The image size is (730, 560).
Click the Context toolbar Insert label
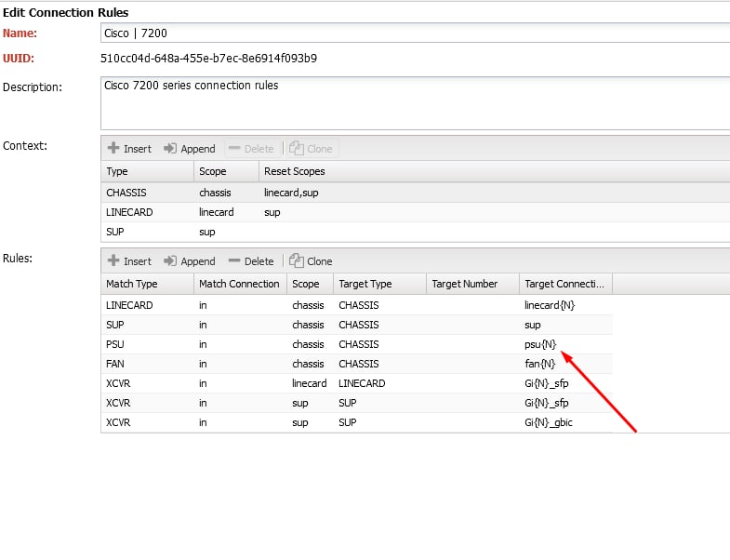[138, 149]
